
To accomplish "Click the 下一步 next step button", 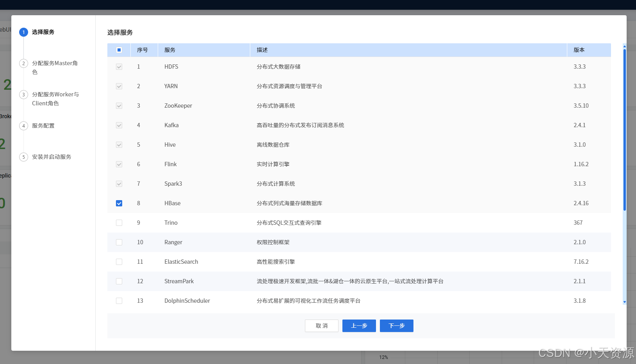I will pyautogui.click(x=396, y=326).
